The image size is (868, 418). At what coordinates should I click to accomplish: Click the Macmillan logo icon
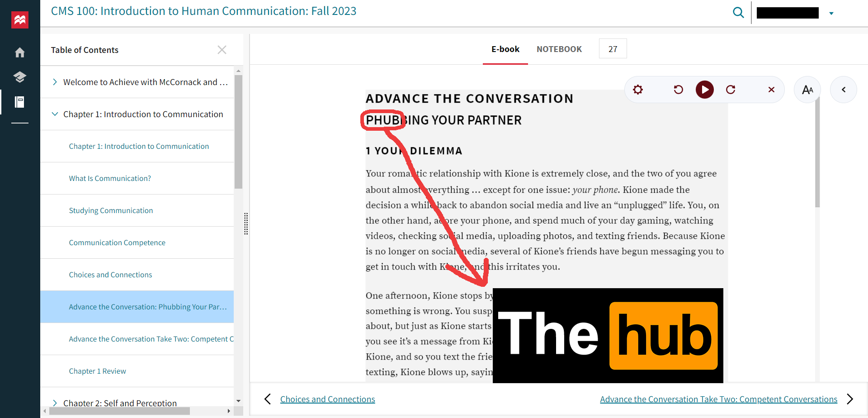click(20, 20)
